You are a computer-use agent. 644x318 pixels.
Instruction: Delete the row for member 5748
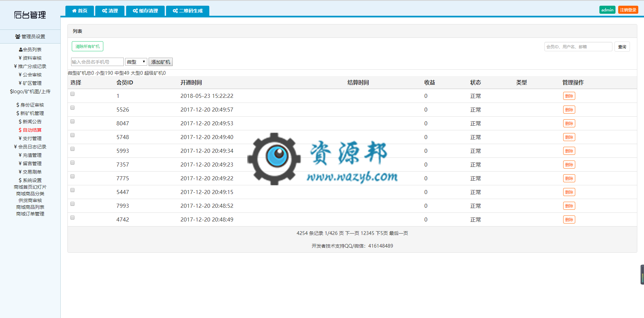tap(569, 137)
